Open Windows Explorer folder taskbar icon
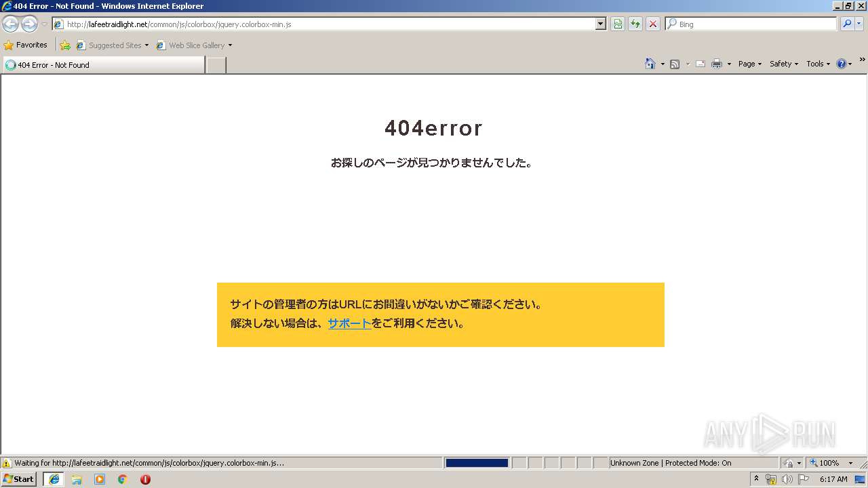 pos(77,479)
